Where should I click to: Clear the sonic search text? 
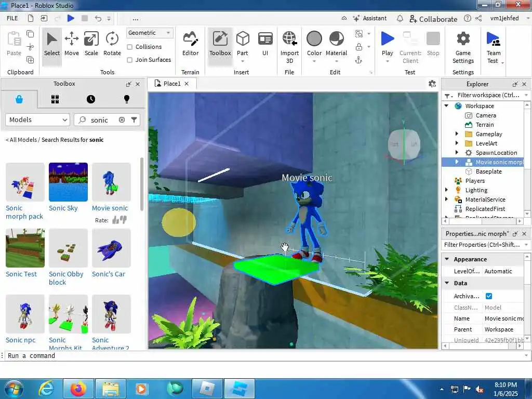click(x=122, y=120)
